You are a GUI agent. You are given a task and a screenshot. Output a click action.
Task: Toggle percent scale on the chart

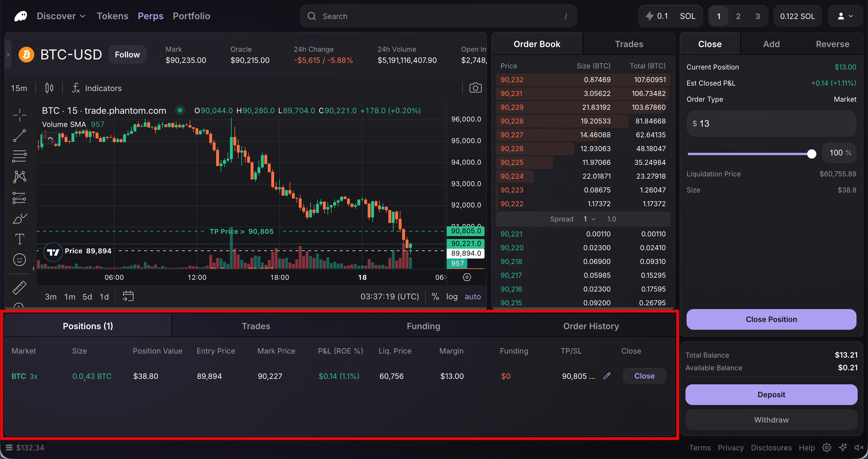[x=435, y=296]
